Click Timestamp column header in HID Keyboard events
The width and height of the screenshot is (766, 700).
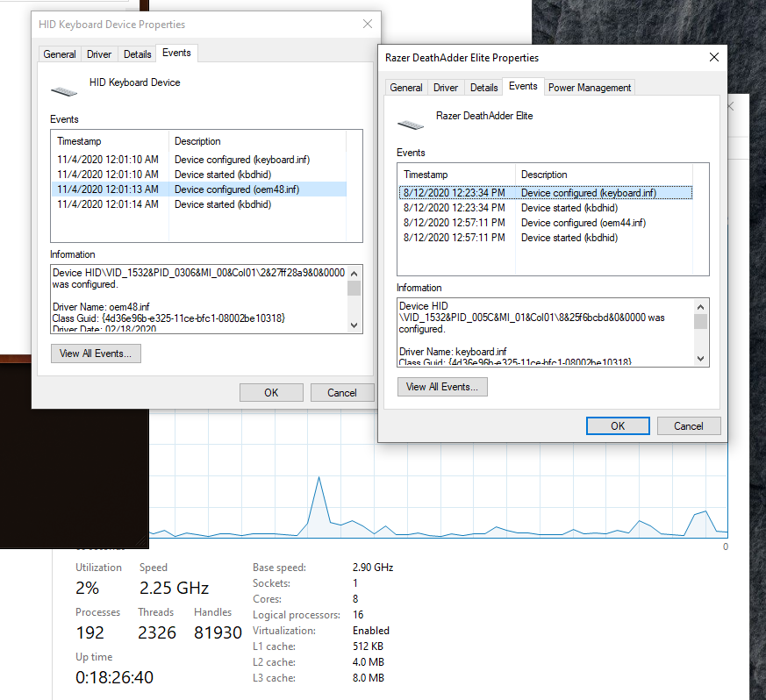111,141
